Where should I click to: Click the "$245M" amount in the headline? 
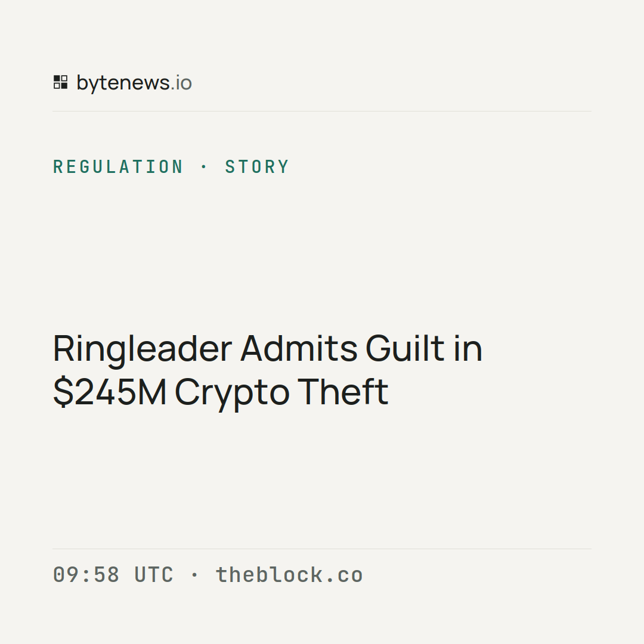(110, 392)
